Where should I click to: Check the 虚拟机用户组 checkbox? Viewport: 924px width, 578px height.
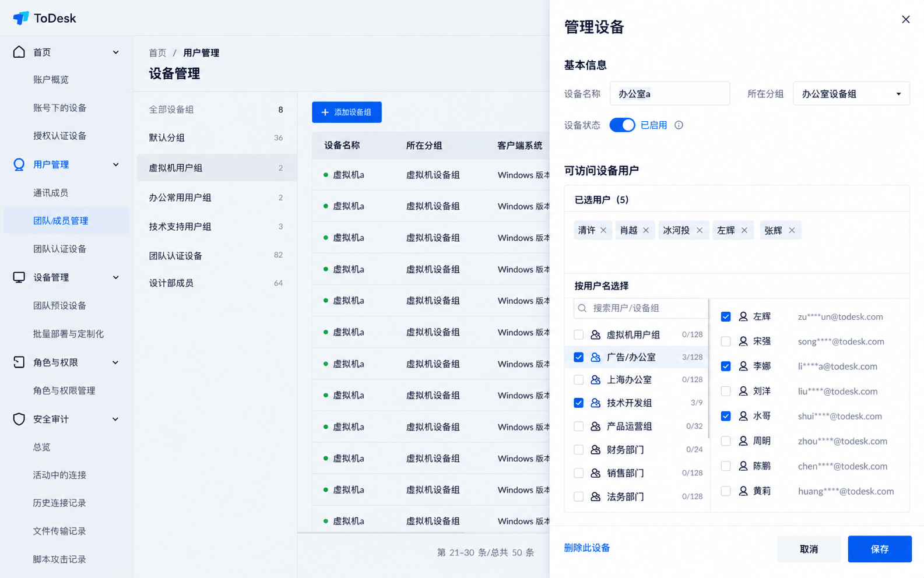(578, 334)
